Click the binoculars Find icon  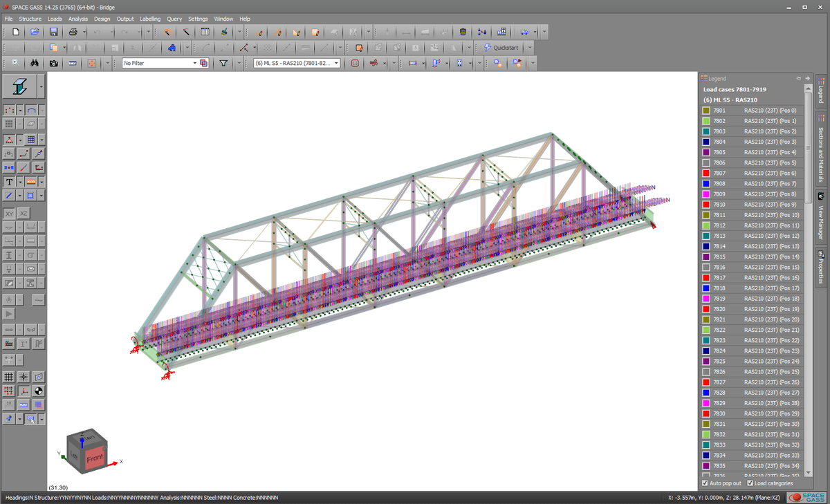tap(34, 63)
